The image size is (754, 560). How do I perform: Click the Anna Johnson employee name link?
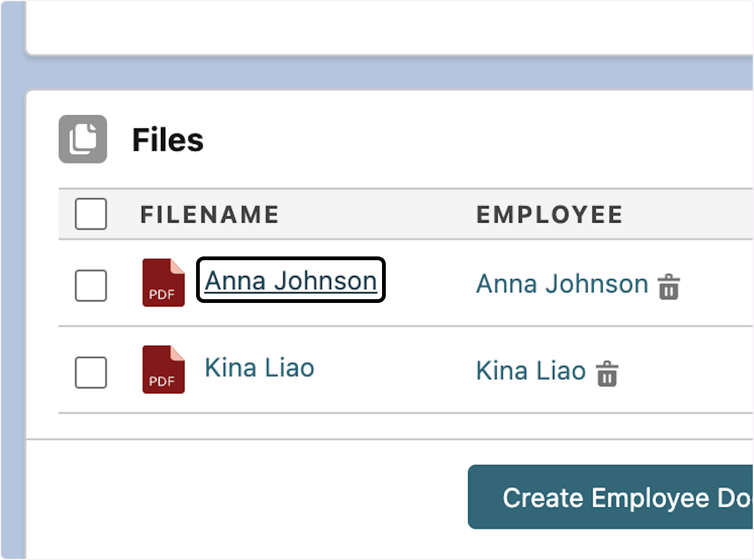561,284
